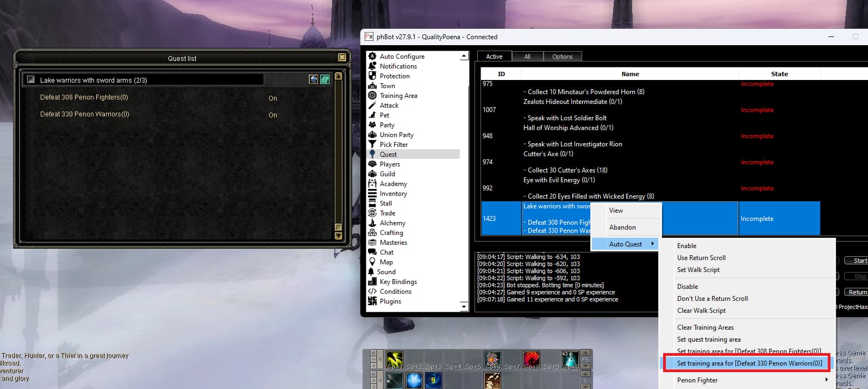This screenshot has height=389, width=868.
Task: Switch to the Options tab
Action: click(562, 57)
